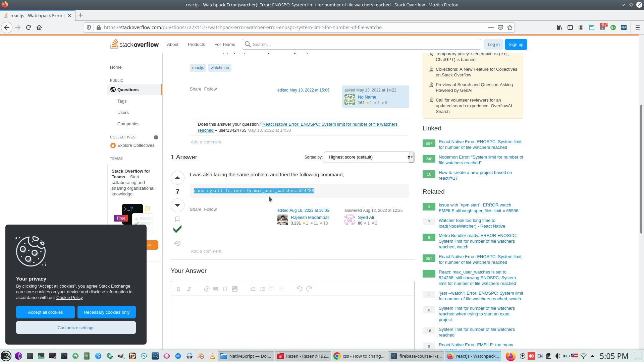This screenshot has height=362, width=644.
Task: Click the undo icon in editor toolbar
Action: coord(299,289)
